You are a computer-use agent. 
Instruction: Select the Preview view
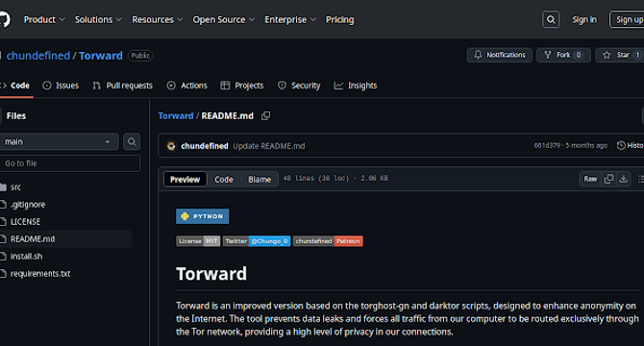click(x=185, y=180)
